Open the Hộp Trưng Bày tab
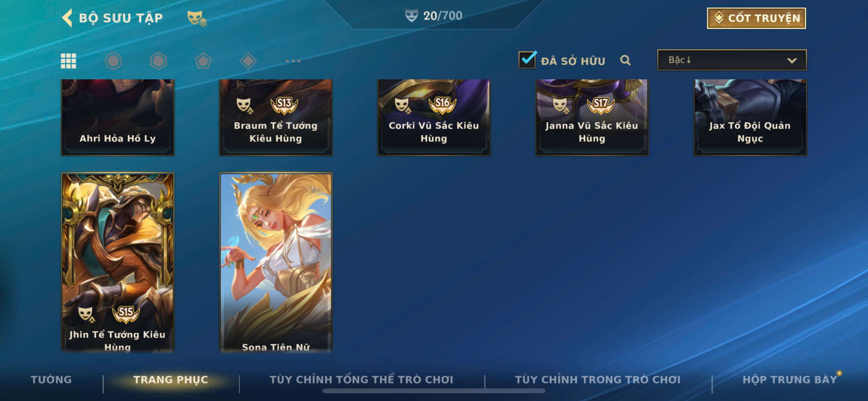Viewport: 868px width, 401px height. click(790, 379)
